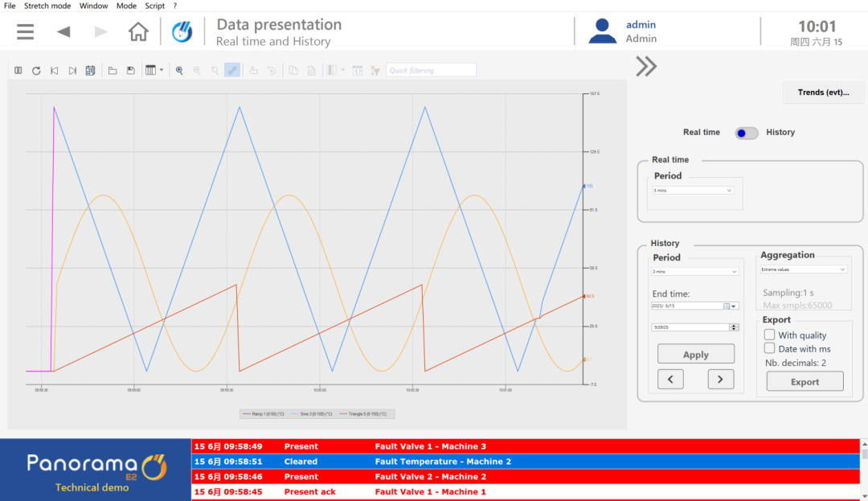Save the trend configuration
The height and width of the screenshot is (501, 868).
pyautogui.click(x=131, y=71)
